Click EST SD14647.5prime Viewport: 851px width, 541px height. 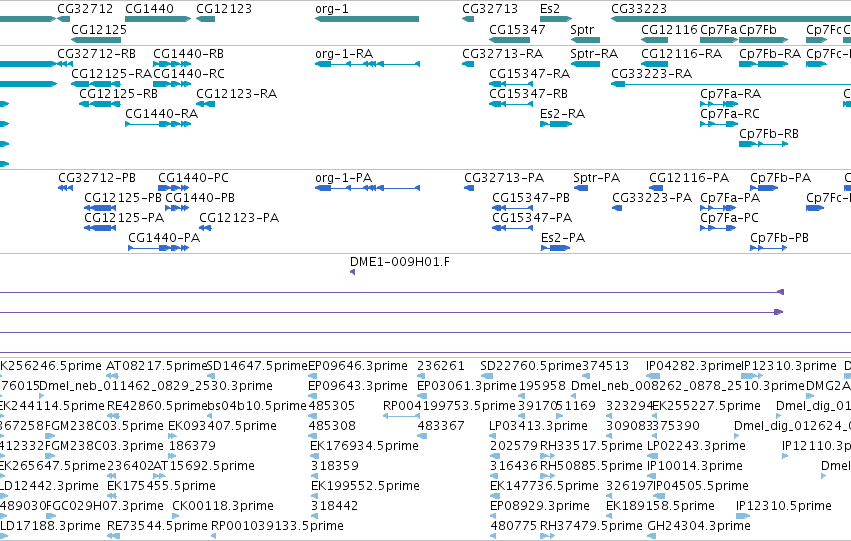[x=257, y=366]
